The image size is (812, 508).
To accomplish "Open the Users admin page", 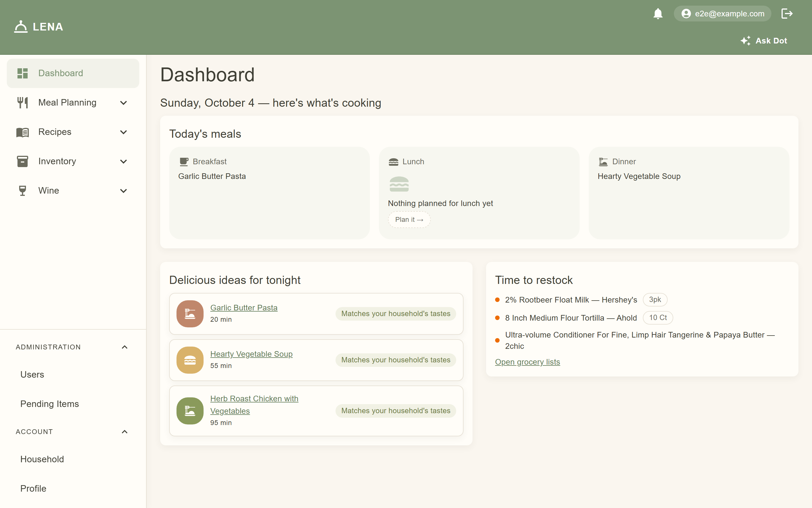I will (x=32, y=374).
